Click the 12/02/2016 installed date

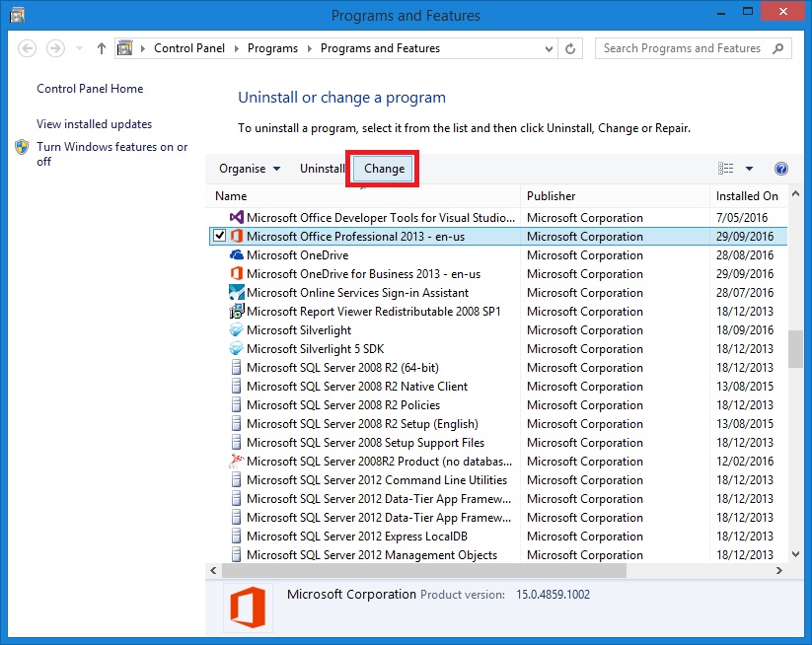point(744,462)
